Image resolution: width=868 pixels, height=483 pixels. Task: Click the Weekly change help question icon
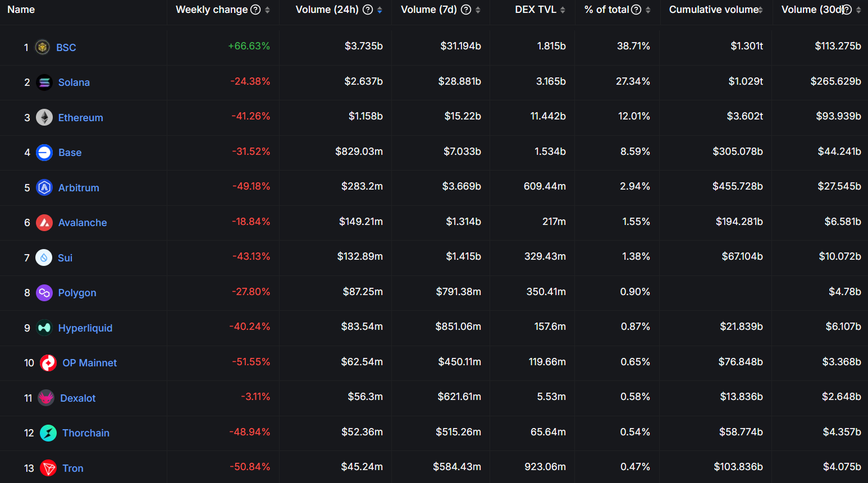click(255, 10)
